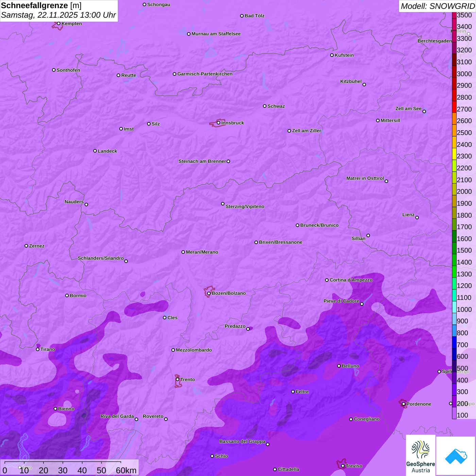Click the "Schneefallgrenze [m]" map title

pos(41,5)
